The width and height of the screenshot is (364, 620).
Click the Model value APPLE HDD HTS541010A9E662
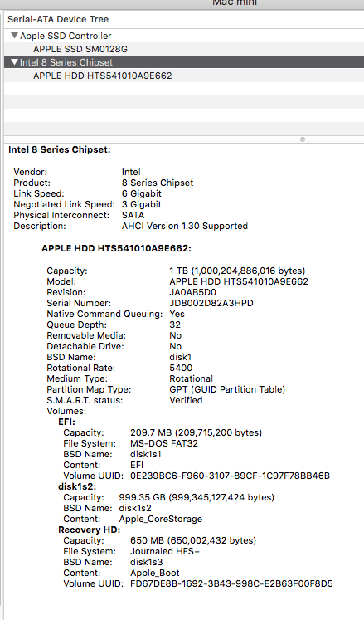click(x=239, y=281)
